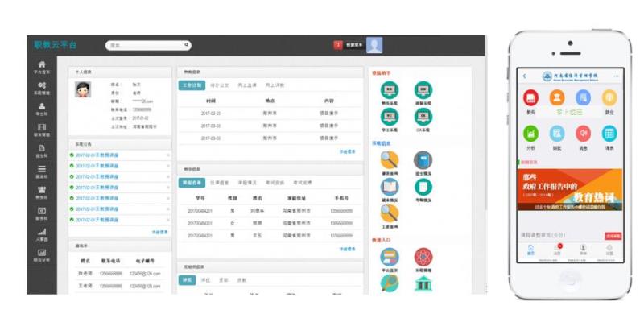Tap the teal 课表 calendar icon on the phone

tap(609, 134)
